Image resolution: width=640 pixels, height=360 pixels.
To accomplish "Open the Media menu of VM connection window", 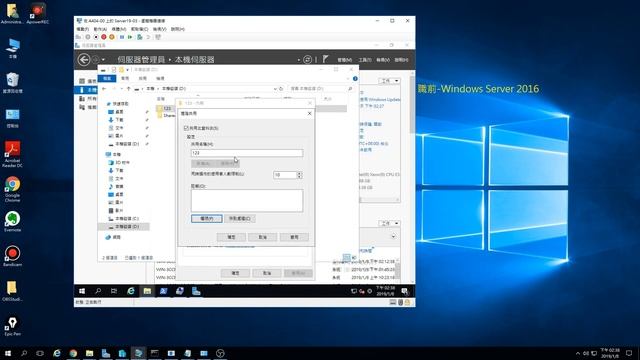I will tap(119, 29).
